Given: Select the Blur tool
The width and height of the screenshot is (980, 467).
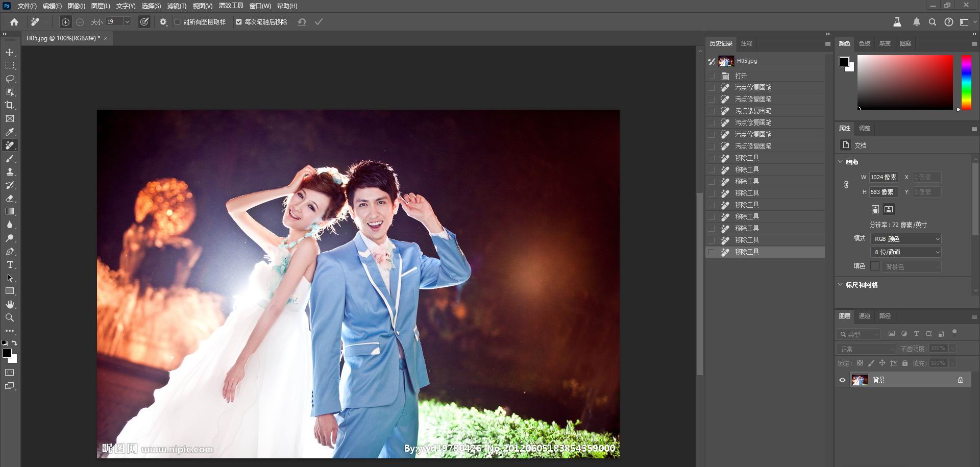Looking at the screenshot, I should 10,225.
